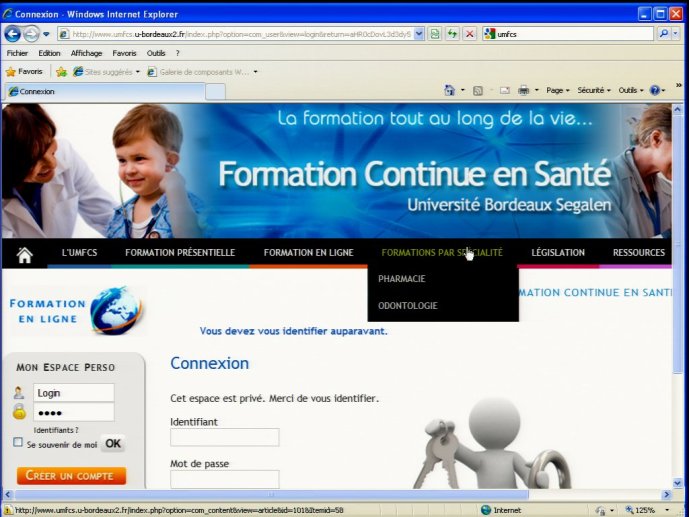Click the red Stop loading icon
The height and width of the screenshot is (517, 689).
(x=469, y=34)
